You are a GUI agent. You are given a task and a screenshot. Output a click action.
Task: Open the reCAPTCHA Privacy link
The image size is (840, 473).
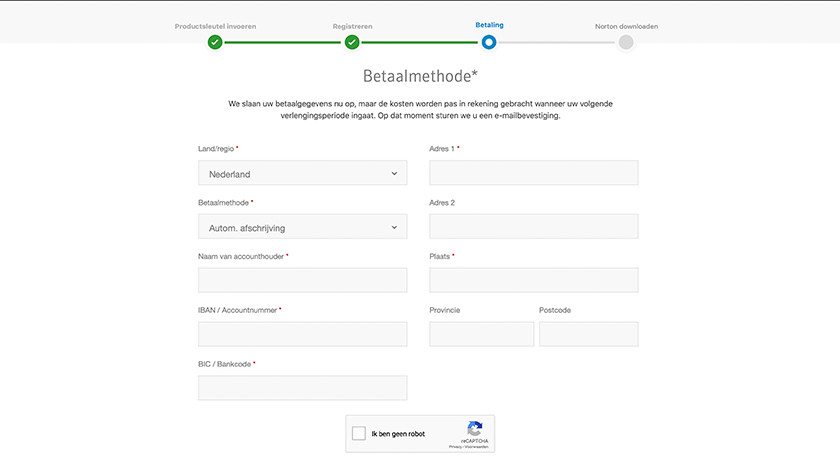455,446
